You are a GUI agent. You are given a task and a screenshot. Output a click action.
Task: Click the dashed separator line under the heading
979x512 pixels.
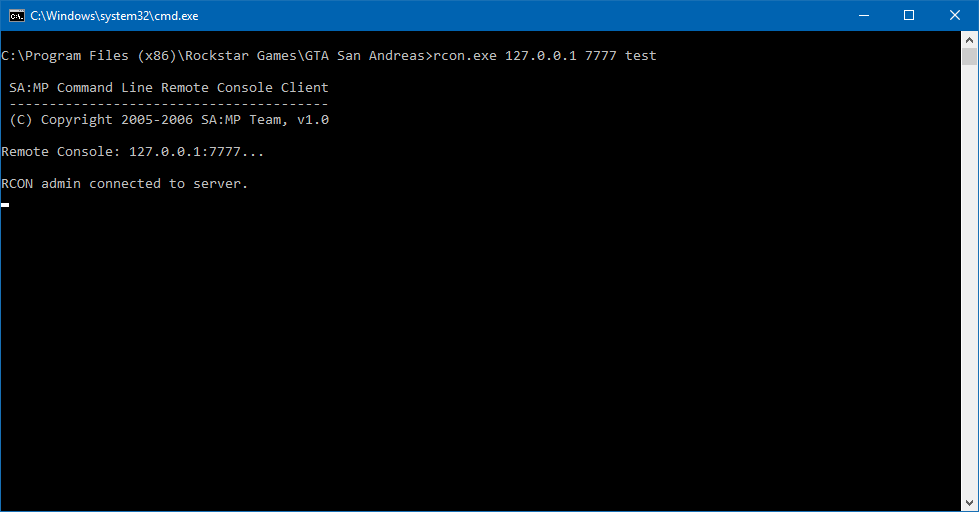[x=169, y=104]
